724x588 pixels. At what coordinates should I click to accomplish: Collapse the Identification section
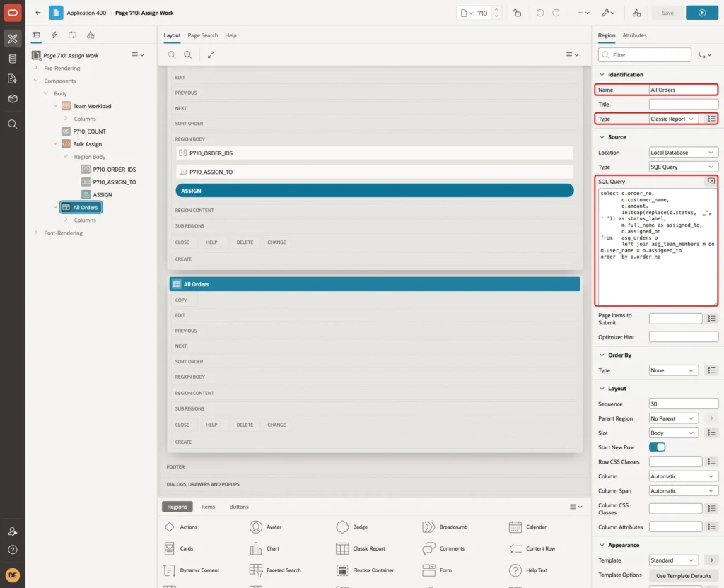(602, 75)
